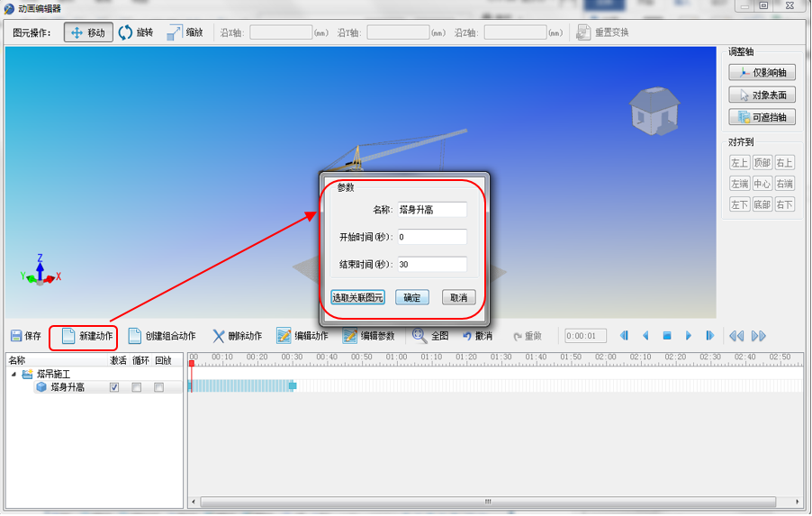Click the 可遮挡轴 button

pyautogui.click(x=762, y=117)
